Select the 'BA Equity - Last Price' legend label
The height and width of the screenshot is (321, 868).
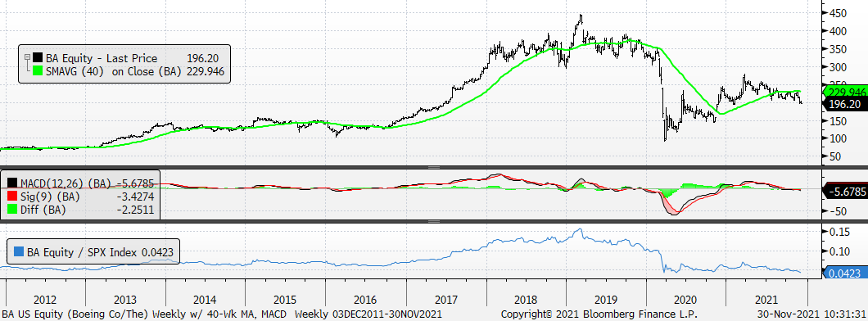point(102,58)
